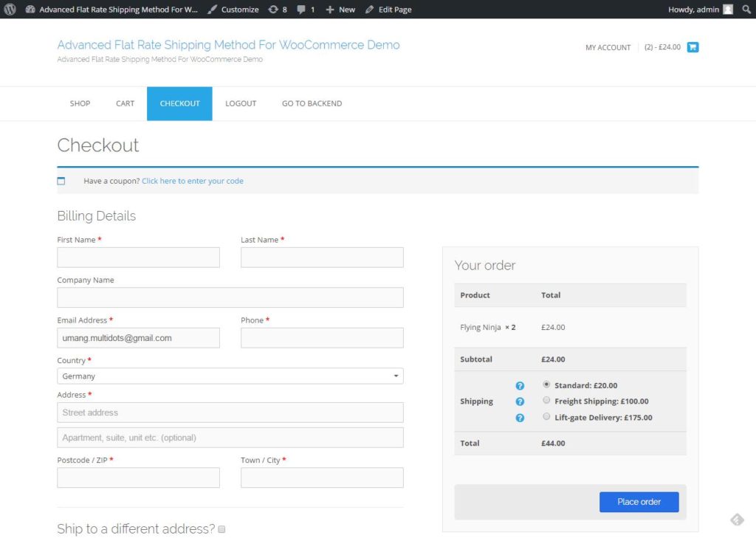Open Go To Backend menu item
756x538 pixels.
coord(312,103)
